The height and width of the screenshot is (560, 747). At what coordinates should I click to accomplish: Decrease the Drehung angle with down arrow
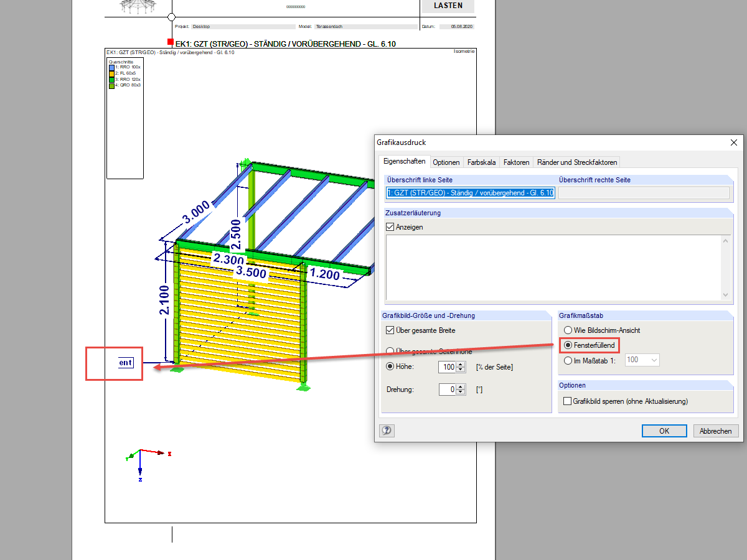pyautogui.click(x=461, y=393)
